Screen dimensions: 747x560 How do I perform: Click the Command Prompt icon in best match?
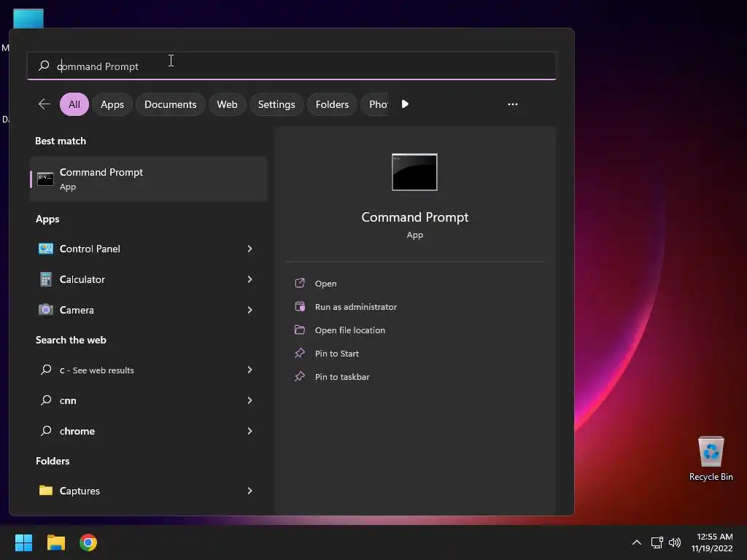(x=45, y=179)
